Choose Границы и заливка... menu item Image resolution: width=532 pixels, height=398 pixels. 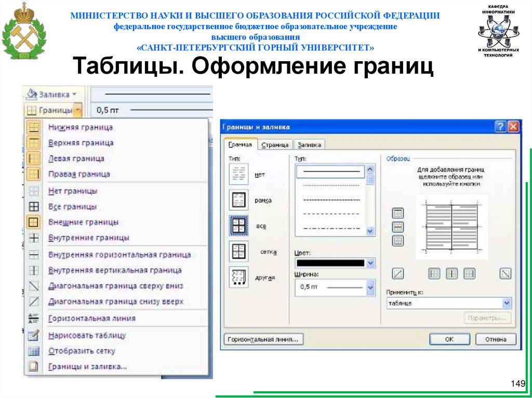pyautogui.click(x=116, y=367)
